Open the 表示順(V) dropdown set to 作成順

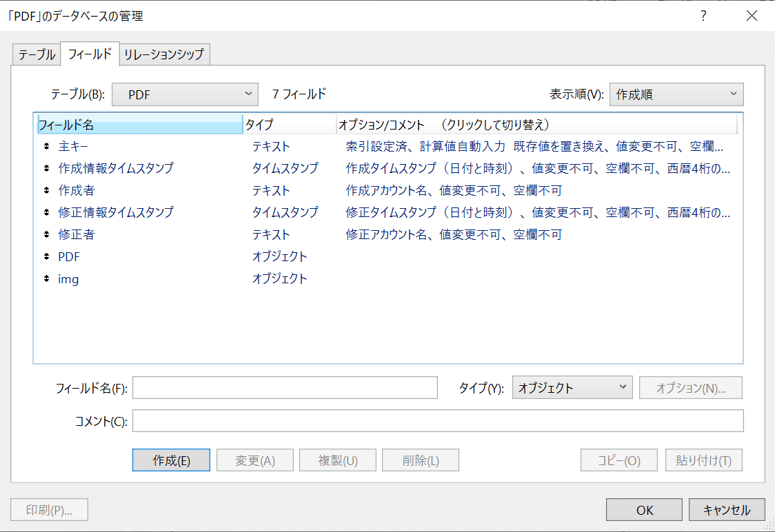pyautogui.click(x=676, y=94)
